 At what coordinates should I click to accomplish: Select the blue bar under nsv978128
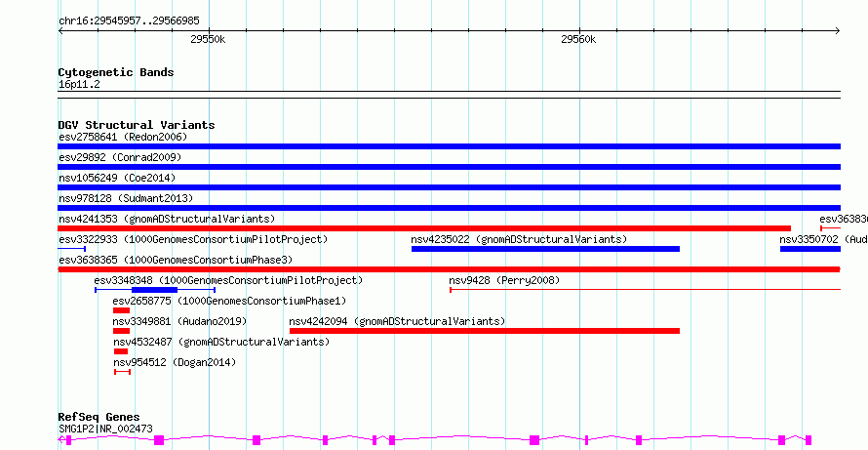pos(449,208)
